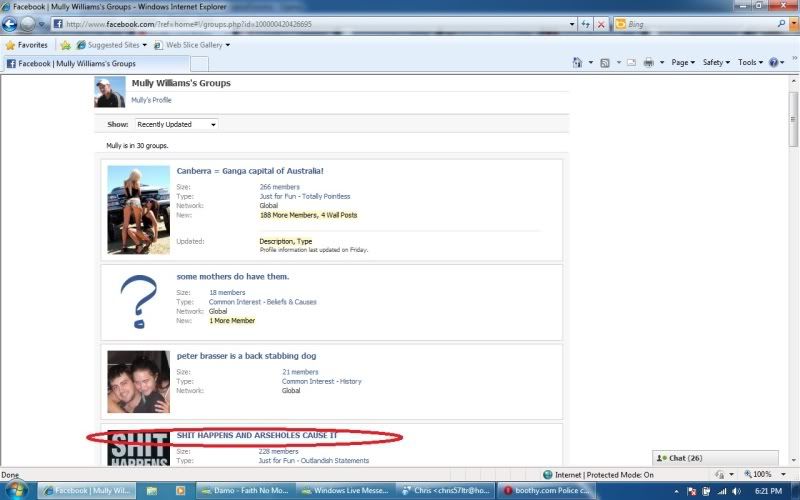Open the Page menu dropdown
The height and width of the screenshot is (500, 800).
point(684,62)
